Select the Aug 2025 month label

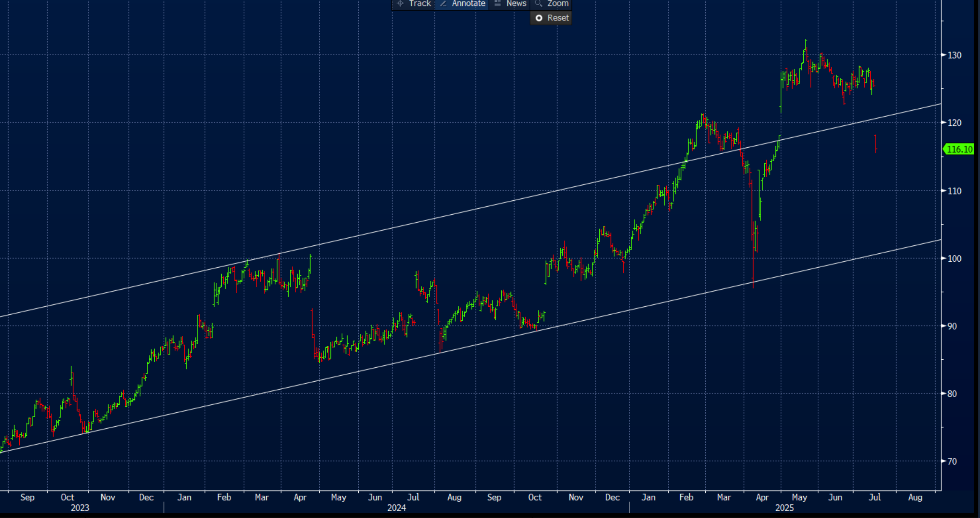click(915, 497)
